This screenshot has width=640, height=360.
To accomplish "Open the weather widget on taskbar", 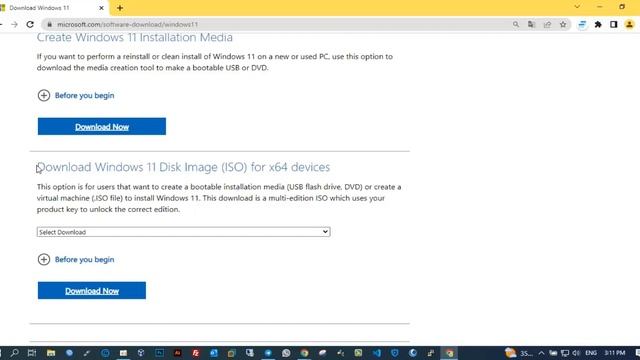I will [x=518, y=353].
